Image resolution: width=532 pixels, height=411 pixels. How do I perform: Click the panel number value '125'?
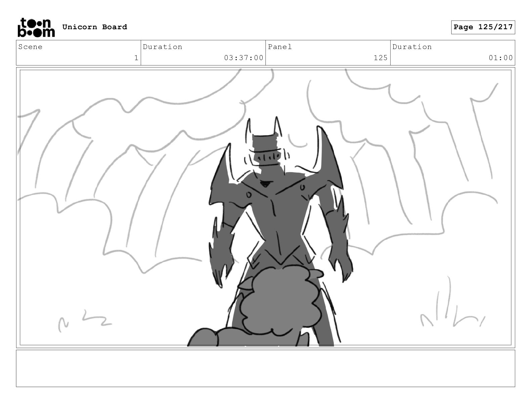(381, 58)
